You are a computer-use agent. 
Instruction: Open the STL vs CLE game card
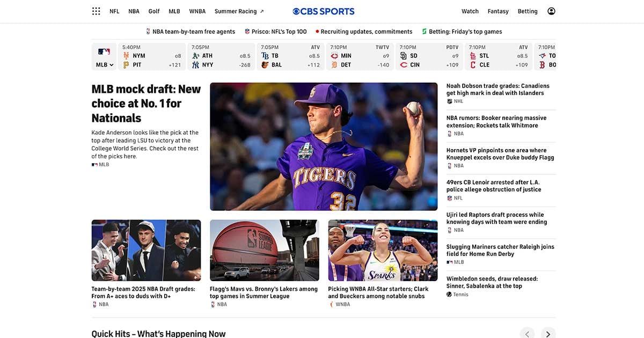[498, 56]
